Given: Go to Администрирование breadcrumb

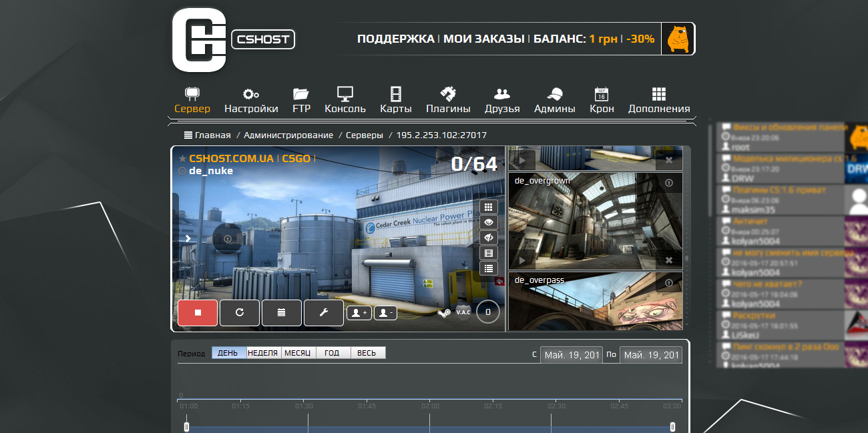Looking at the screenshot, I should tap(288, 135).
